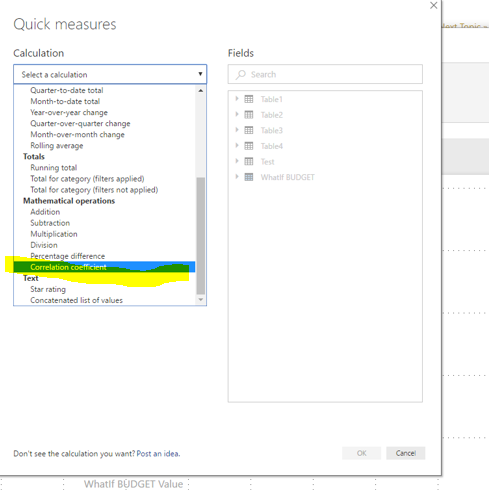Expand Table3 in Fields tree

coord(237,130)
